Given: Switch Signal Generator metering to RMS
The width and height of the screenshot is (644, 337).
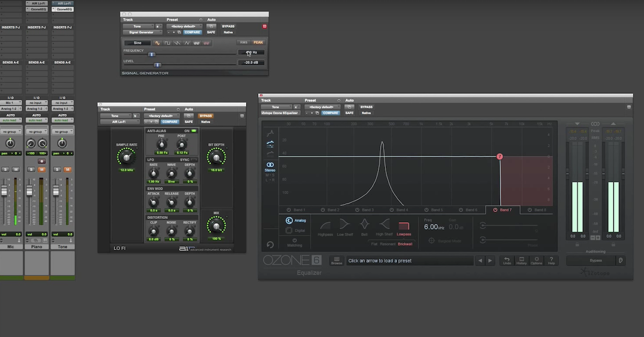Looking at the screenshot, I should tap(243, 43).
